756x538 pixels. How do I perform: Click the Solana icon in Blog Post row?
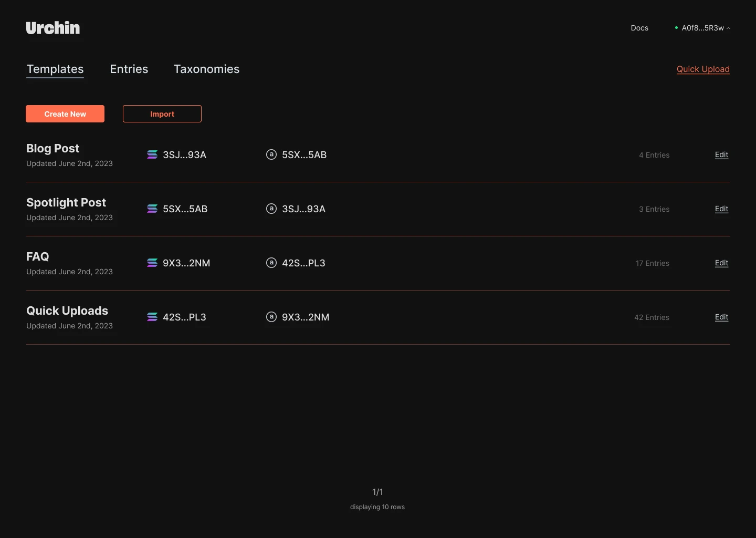[x=152, y=154]
